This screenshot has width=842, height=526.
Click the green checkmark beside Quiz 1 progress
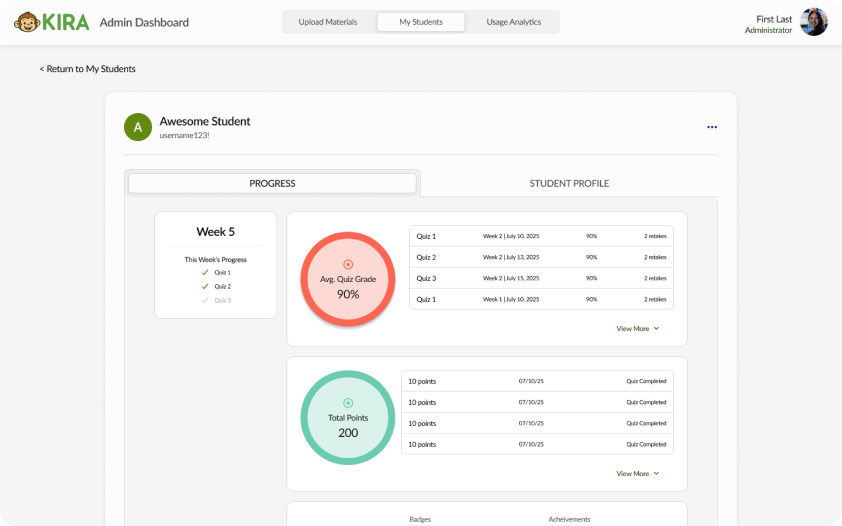click(205, 272)
